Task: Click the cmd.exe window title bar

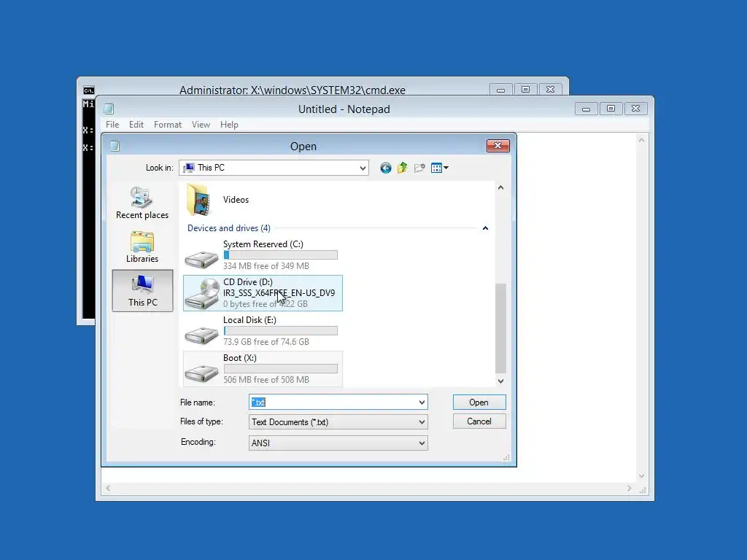Action: tap(292, 90)
